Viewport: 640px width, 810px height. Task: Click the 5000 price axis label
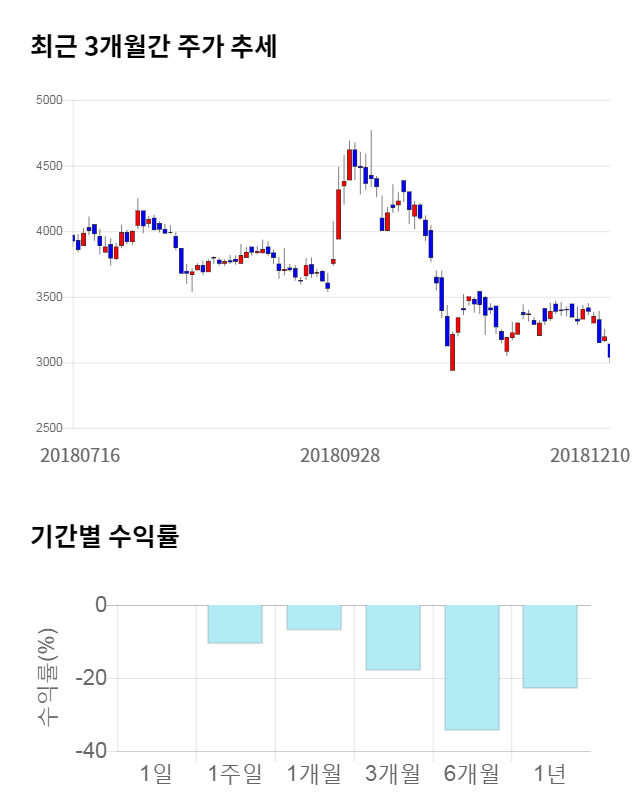click(x=48, y=100)
